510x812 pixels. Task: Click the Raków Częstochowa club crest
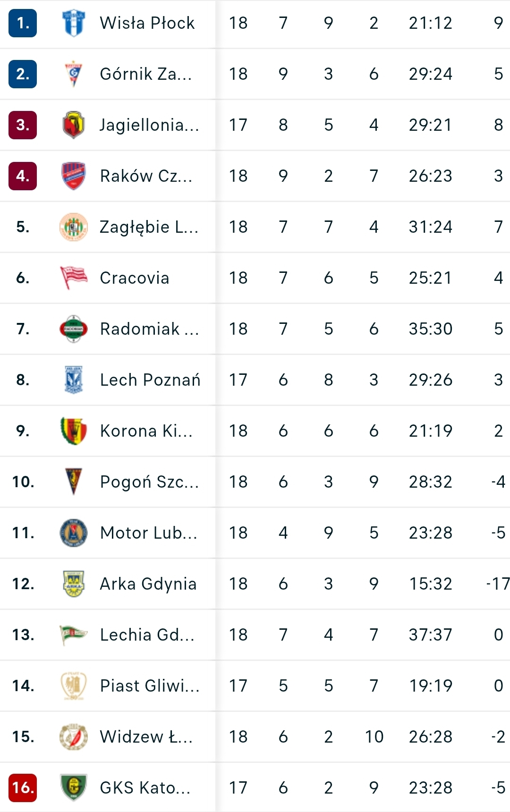73,176
